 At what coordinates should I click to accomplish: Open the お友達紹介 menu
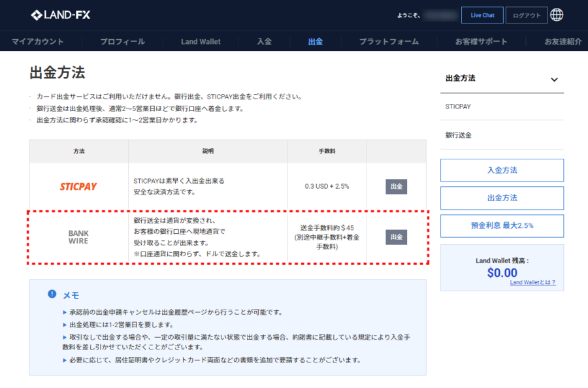pyautogui.click(x=563, y=42)
